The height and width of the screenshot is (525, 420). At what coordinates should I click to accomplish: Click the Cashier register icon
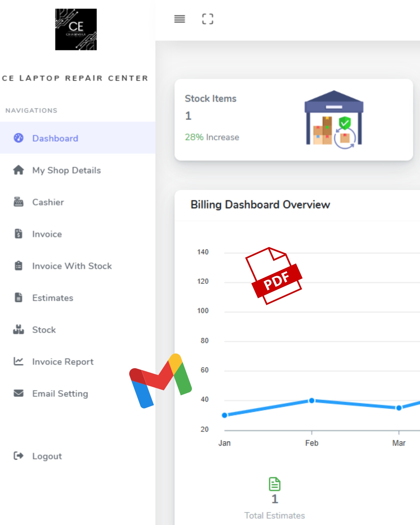click(18, 202)
